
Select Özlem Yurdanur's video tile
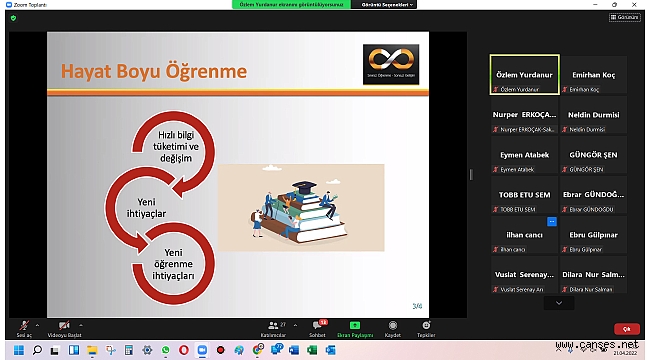[x=524, y=75]
